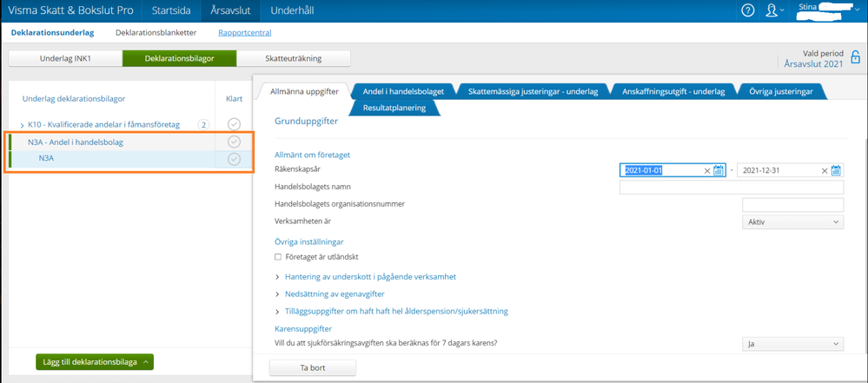Mark N3A - Andel i handelsbolag as done
Screen dimensions: 868x383
pos(234,142)
